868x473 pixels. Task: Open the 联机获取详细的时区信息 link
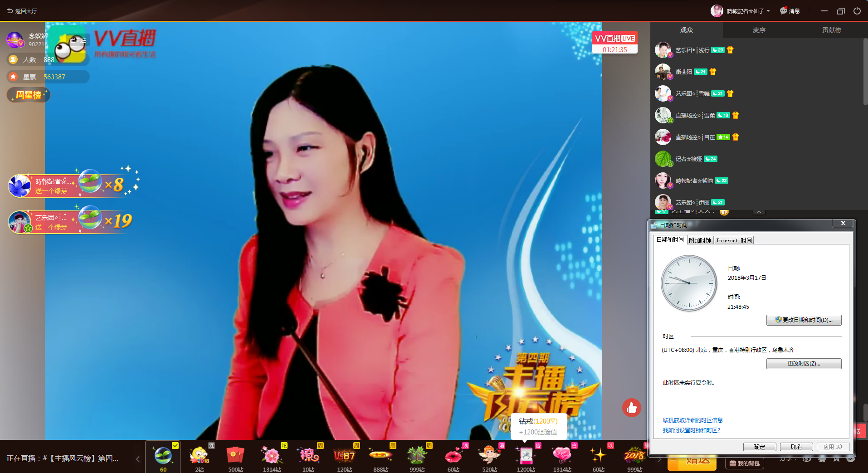693,420
